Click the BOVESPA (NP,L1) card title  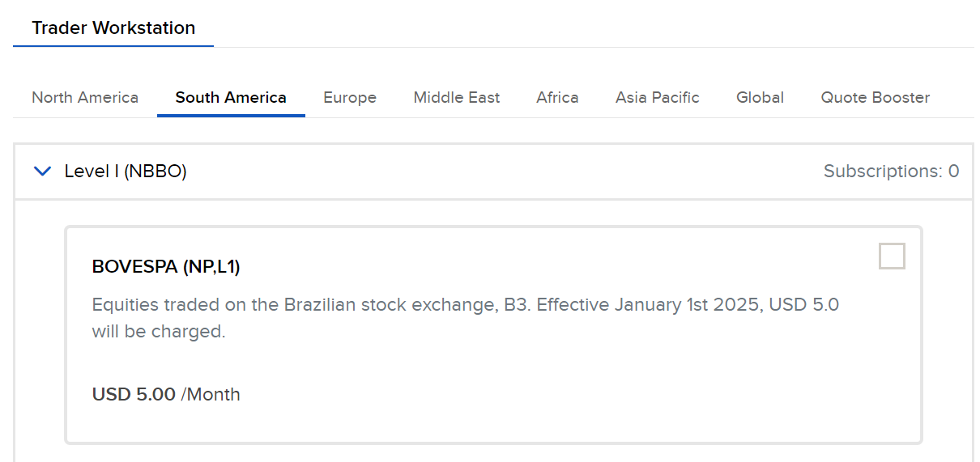point(166,267)
